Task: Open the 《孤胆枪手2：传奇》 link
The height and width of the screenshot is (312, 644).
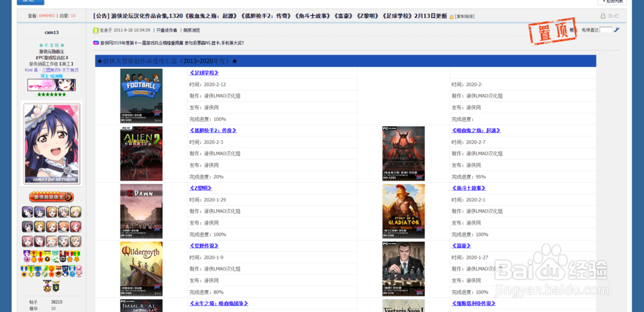Action: coord(213,131)
